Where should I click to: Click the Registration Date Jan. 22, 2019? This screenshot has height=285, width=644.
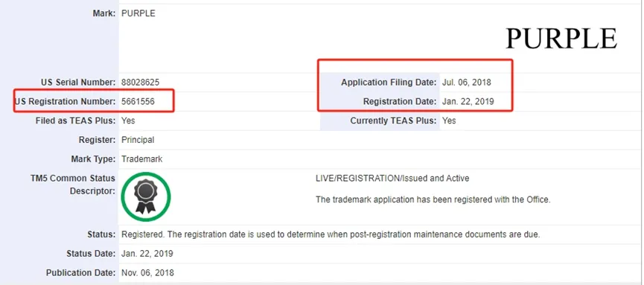tap(468, 101)
